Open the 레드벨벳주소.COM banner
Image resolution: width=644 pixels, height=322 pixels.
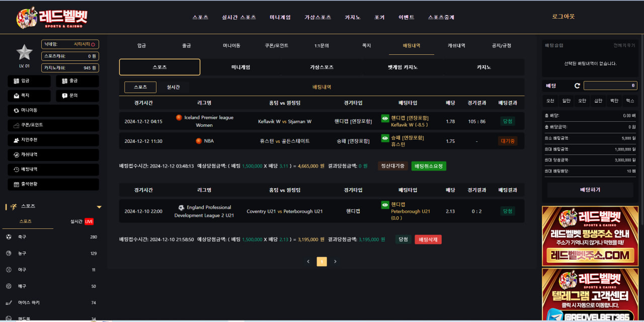590,235
